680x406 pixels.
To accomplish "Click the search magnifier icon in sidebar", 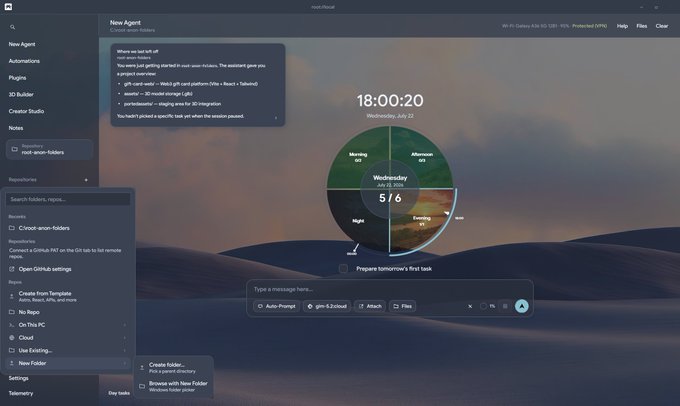I will point(13,27).
